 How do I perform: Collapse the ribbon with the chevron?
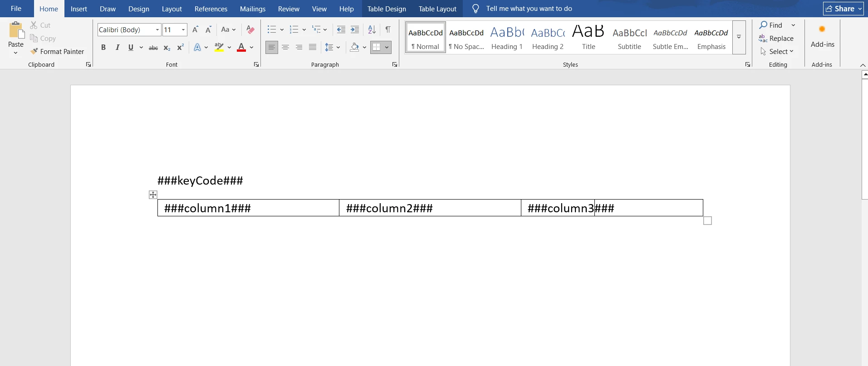863,65
